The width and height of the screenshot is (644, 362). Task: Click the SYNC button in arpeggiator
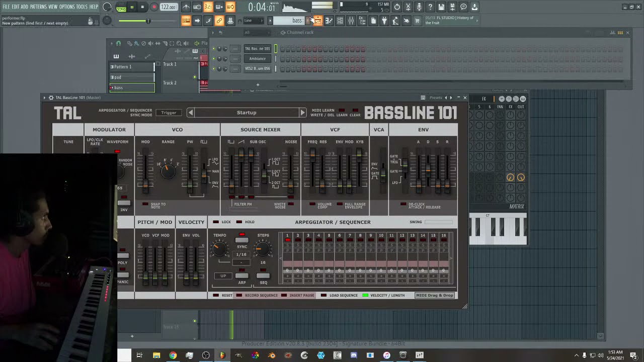242,240
